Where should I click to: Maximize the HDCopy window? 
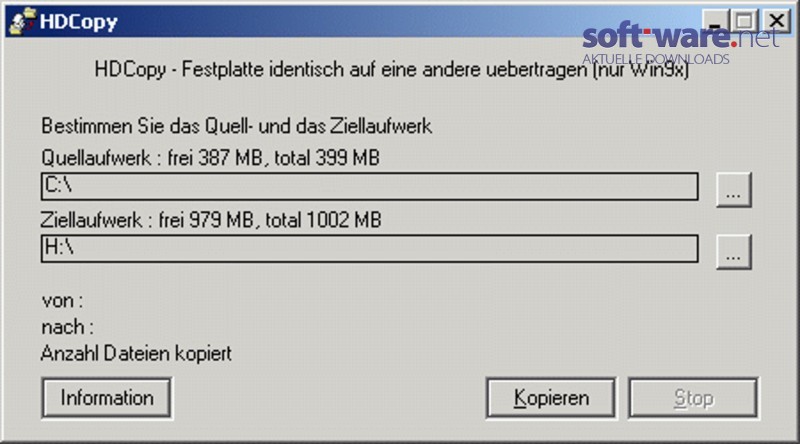click(x=744, y=21)
